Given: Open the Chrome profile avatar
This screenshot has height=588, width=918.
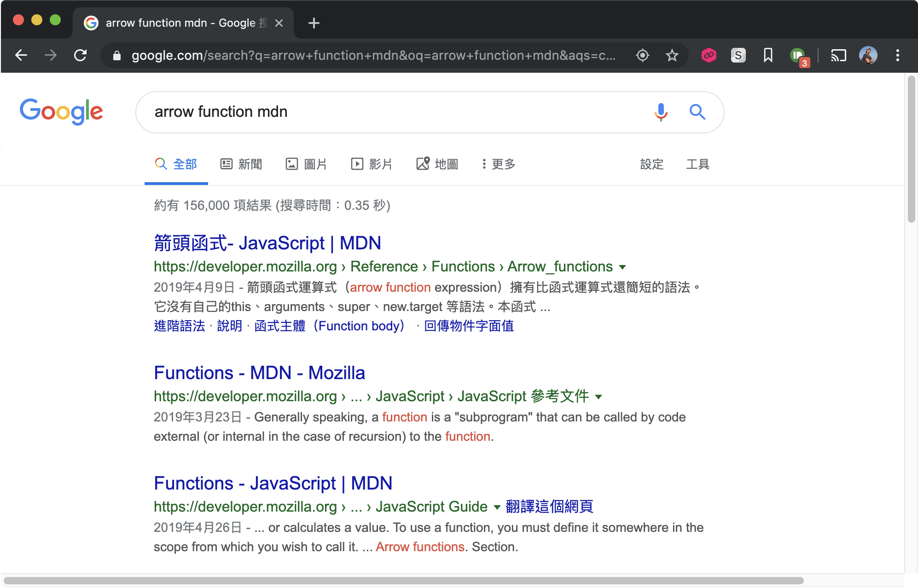Looking at the screenshot, I should [x=868, y=56].
